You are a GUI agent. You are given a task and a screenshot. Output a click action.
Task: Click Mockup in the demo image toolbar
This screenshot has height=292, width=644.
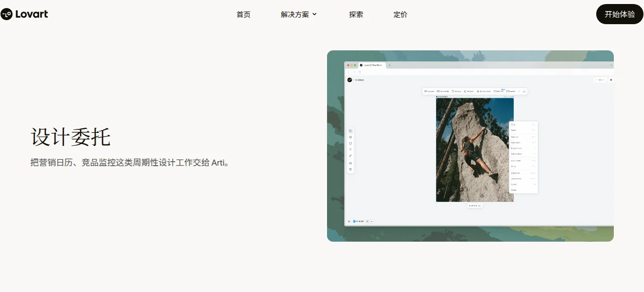pyautogui.click(x=456, y=91)
